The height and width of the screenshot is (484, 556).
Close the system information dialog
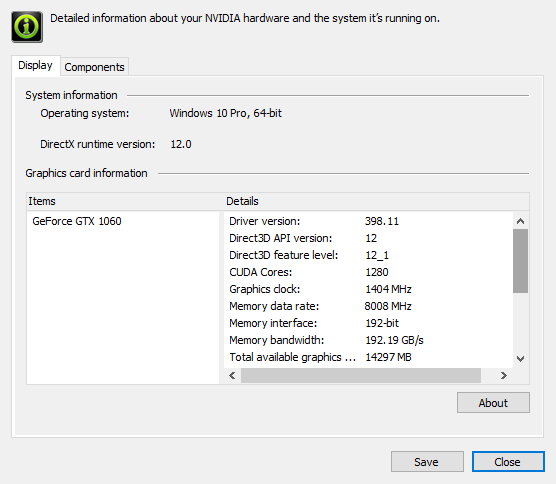point(508,462)
